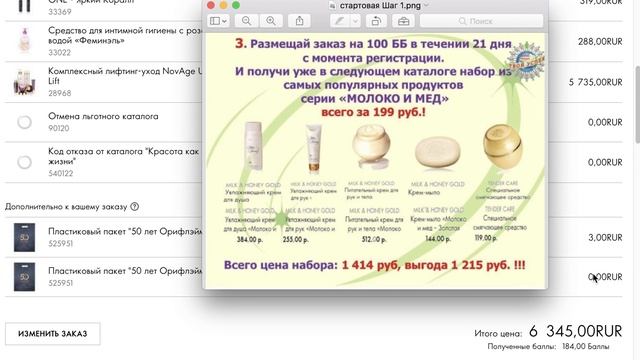Activate the markup pen highlight tool
The width and height of the screenshot is (640, 360).
[339, 21]
